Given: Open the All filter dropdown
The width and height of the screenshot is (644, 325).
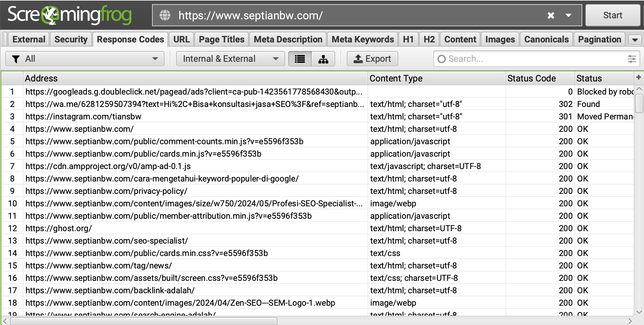Looking at the screenshot, I should (x=85, y=59).
